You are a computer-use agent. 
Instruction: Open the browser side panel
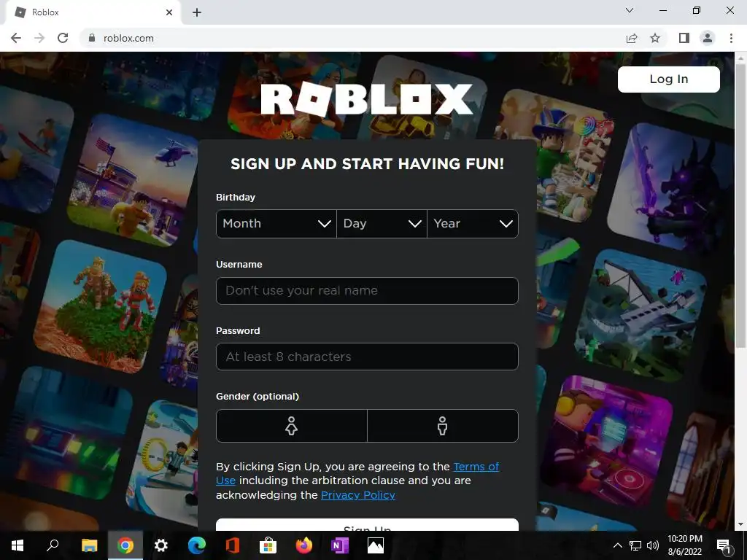point(684,38)
